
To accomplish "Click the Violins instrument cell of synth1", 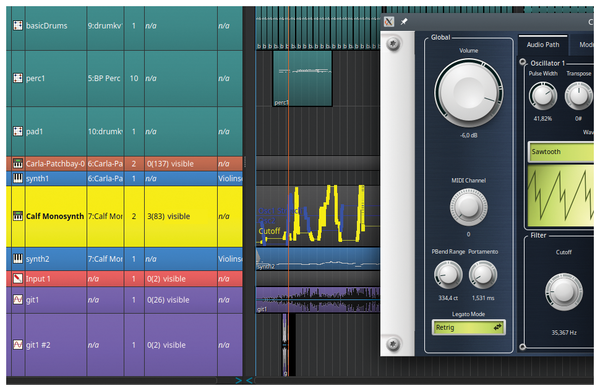I will (x=230, y=178).
